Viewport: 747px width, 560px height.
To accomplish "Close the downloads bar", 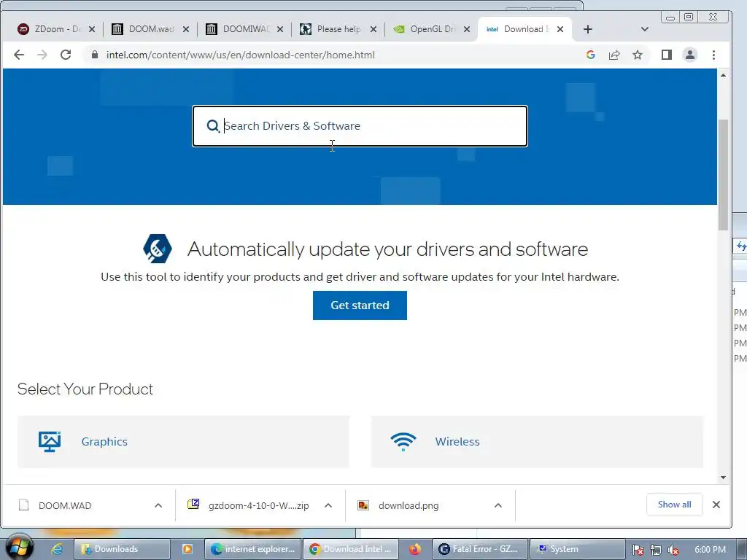I will point(716,505).
